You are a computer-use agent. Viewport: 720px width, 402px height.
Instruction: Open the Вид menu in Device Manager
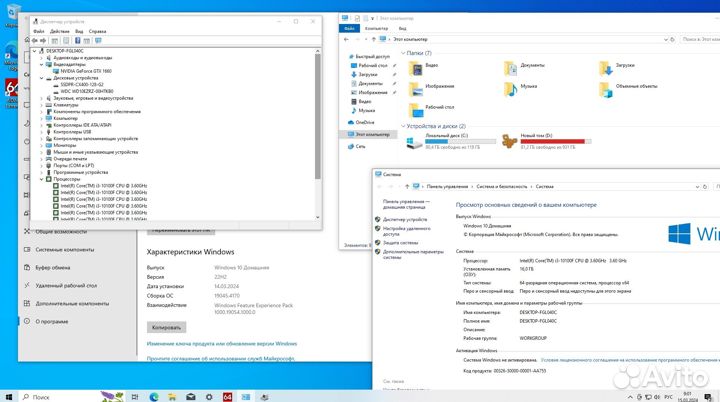(79, 31)
